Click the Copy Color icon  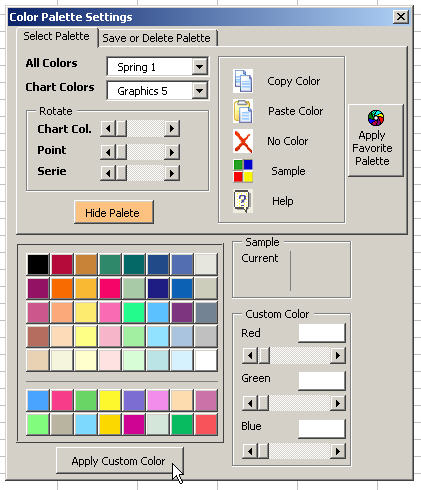point(243,81)
